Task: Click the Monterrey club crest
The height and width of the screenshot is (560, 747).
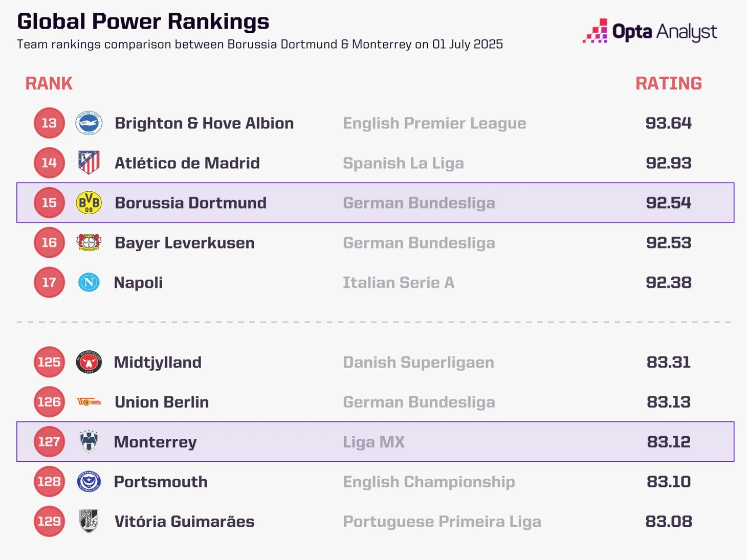Action: 89,441
